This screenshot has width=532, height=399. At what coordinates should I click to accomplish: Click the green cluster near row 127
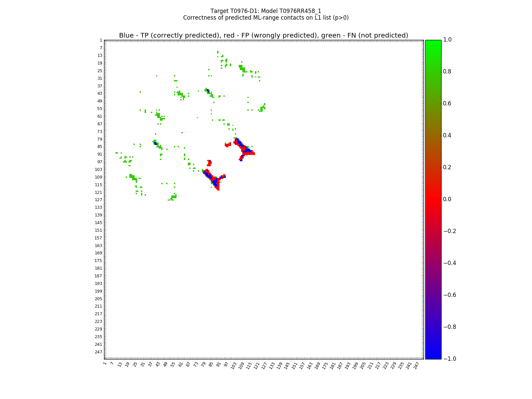(174, 197)
